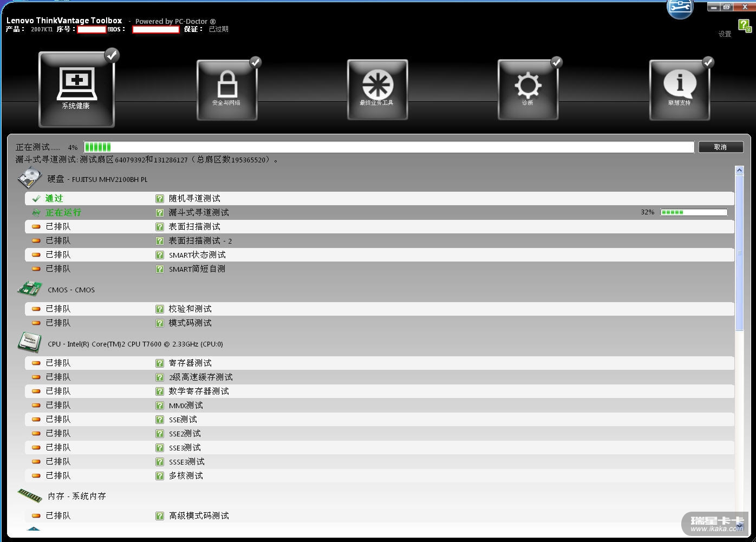This screenshot has width=756, height=542.
Task: Open help for 漏斗式寻道测试
Action: 160,213
